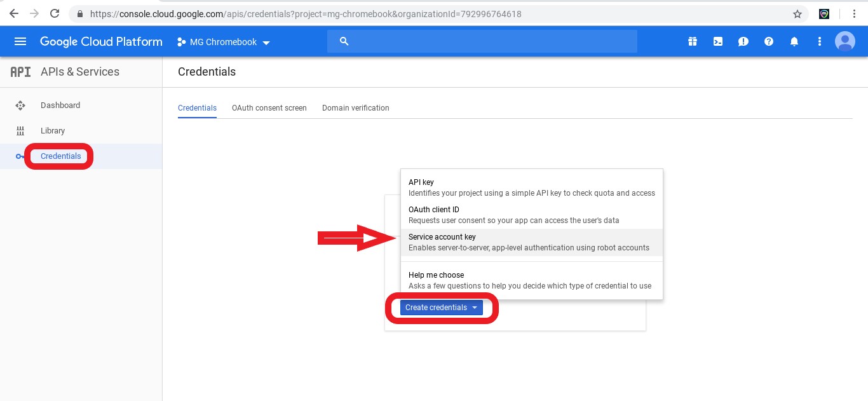Click APIs & Services heading
This screenshot has height=401, width=868.
(80, 72)
